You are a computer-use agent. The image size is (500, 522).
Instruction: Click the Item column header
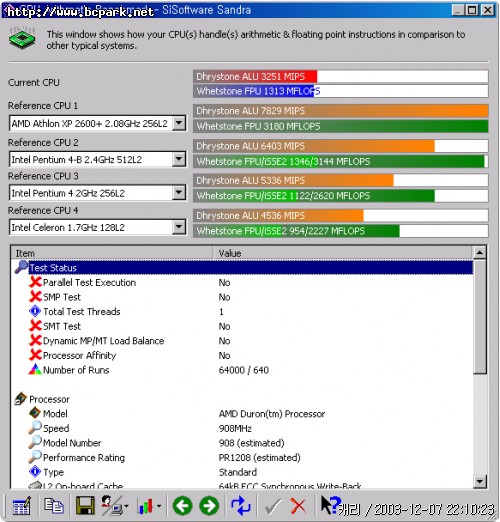tap(113, 253)
